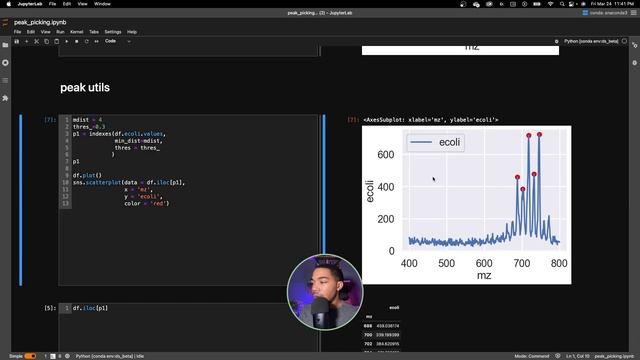Copy the selected cell from the toolbar
Image resolution: width=640 pixels, height=360 pixels.
[x=47, y=41]
